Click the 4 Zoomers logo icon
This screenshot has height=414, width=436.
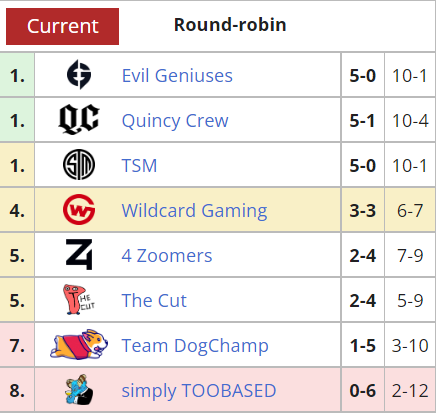coord(79,254)
